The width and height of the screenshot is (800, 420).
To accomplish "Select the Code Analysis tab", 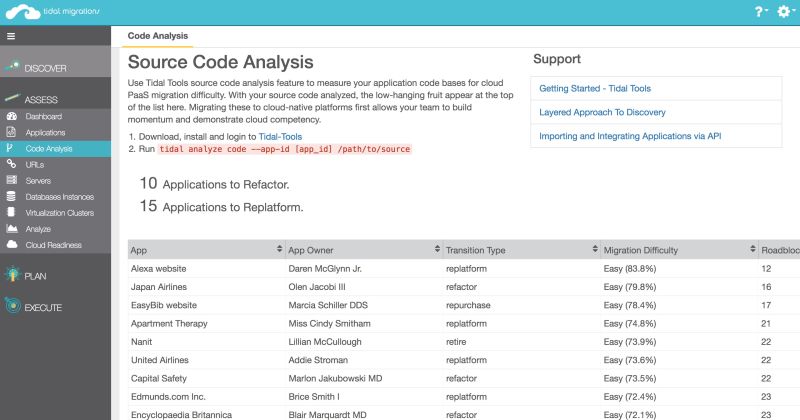I will (x=158, y=36).
